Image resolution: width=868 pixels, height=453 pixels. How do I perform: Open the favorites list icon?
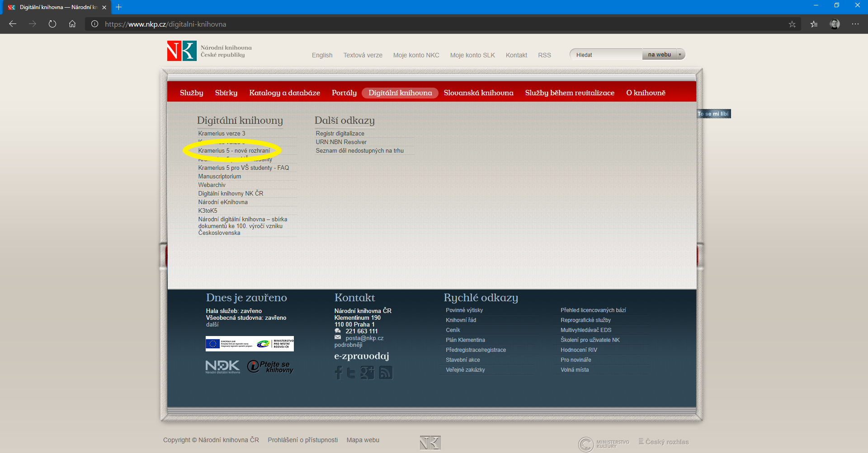tap(814, 24)
